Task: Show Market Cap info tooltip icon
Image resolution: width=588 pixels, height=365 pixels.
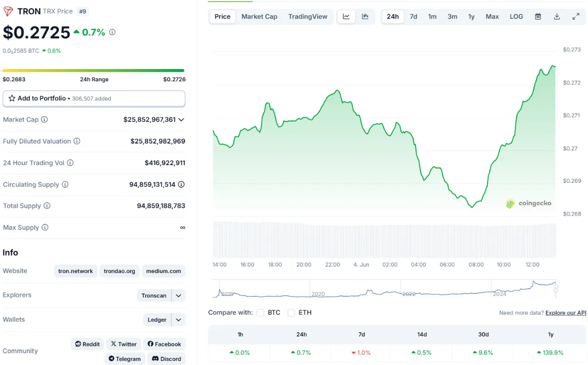Action: pyautogui.click(x=45, y=120)
